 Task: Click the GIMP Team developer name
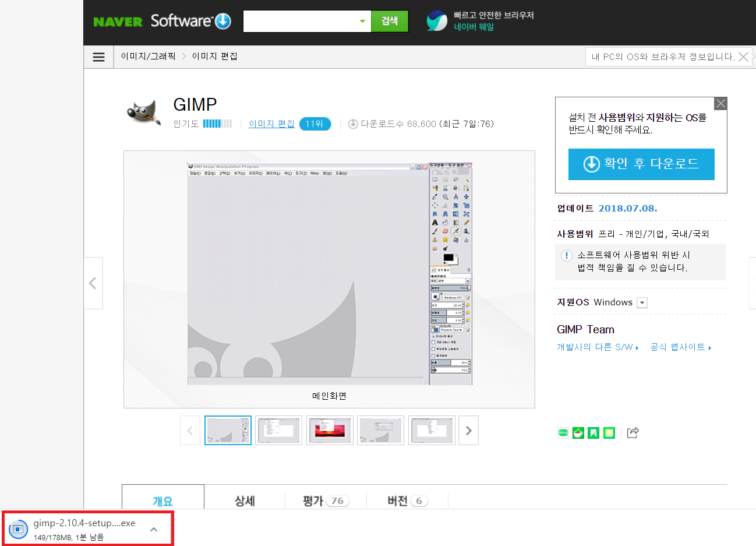click(585, 329)
